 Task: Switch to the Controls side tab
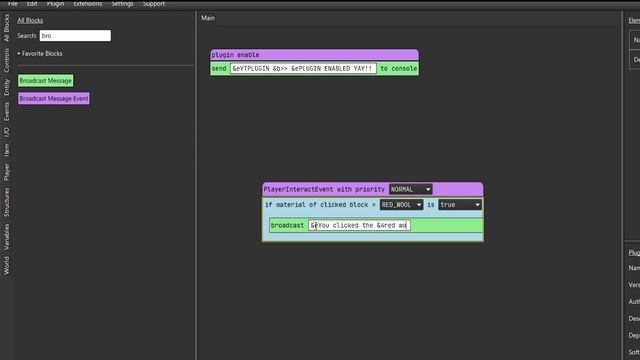[7, 60]
